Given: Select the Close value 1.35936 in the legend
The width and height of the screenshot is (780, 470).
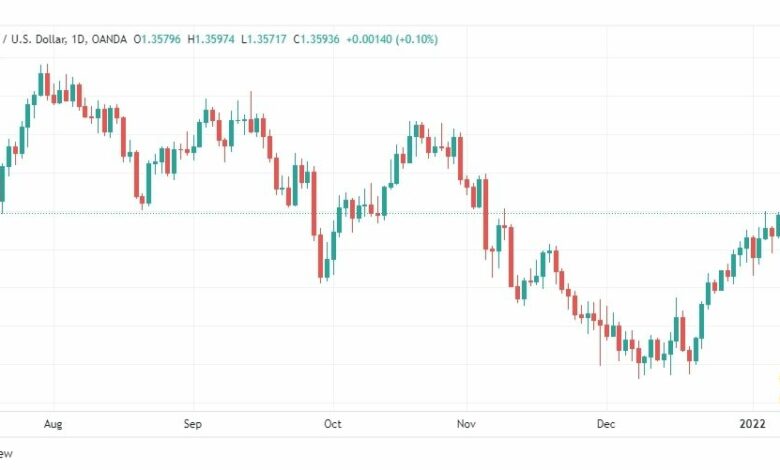Looking at the screenshot, I should [319, 39].
